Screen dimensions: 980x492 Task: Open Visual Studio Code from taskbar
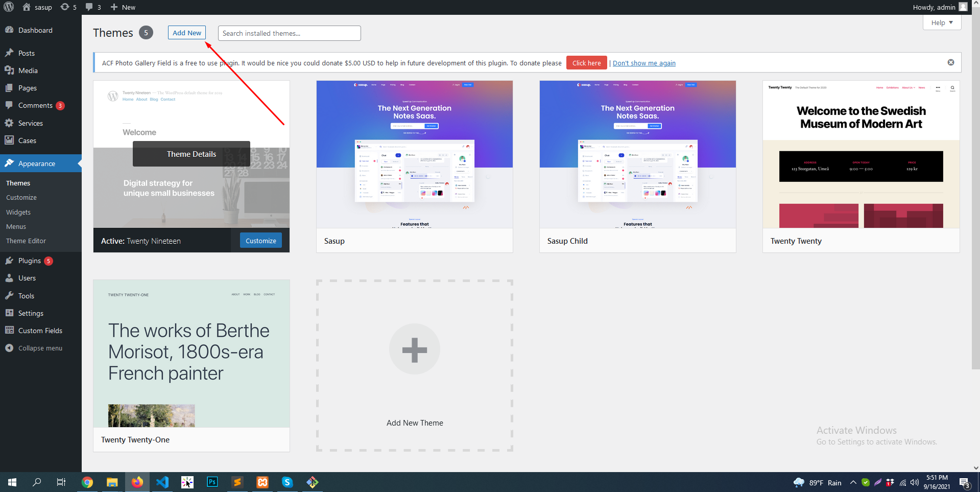click(x=162, y=482)
